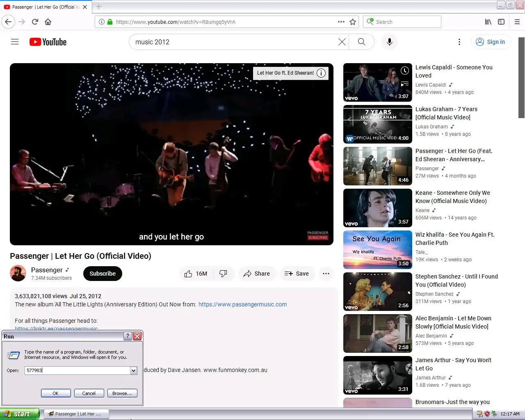
Task: Open Passenger Let Her Go Anniversary video title
Action: (454, 155)
